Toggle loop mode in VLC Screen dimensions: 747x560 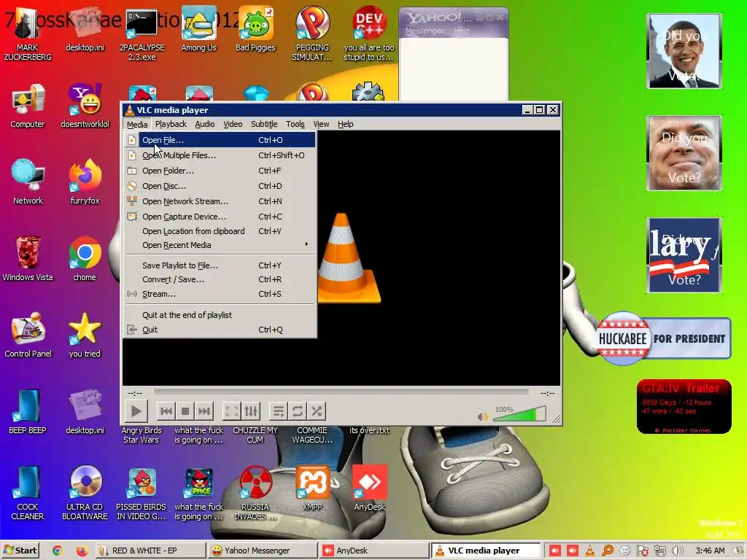[x=298, y=411]
